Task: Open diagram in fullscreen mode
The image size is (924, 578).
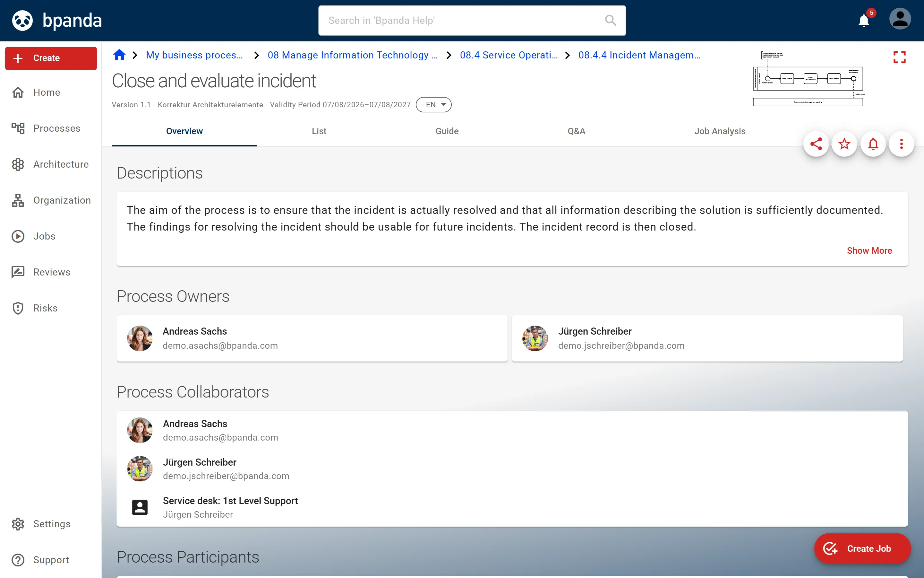Action: coord(900,57)
